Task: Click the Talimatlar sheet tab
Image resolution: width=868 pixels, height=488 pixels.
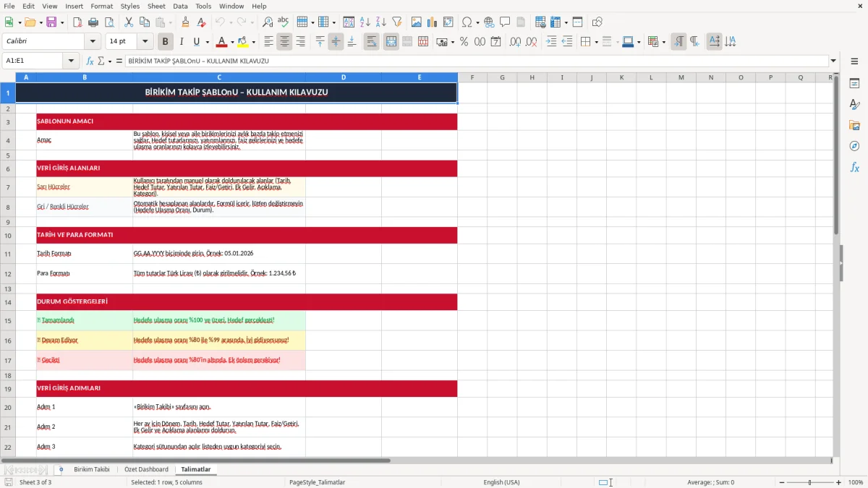Action: coord(196,469)
